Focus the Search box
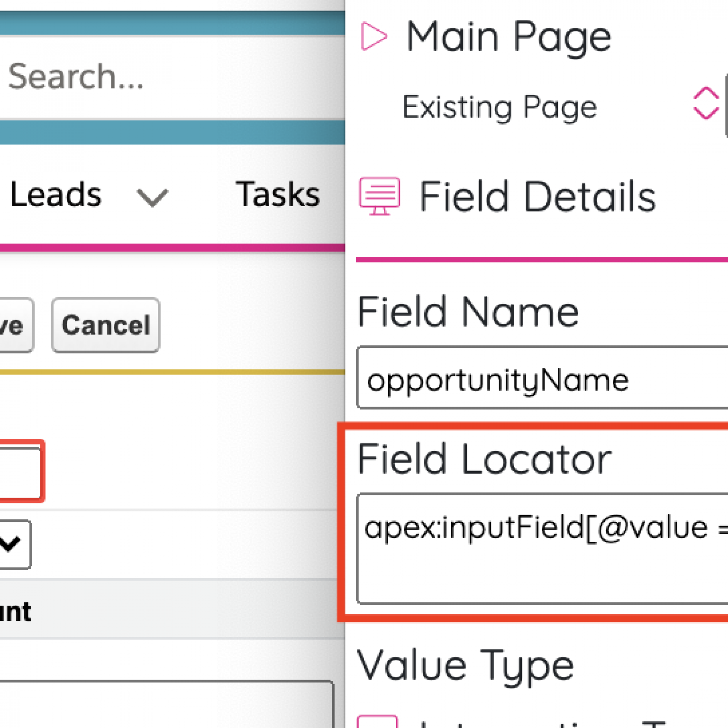 coord(173,77)
